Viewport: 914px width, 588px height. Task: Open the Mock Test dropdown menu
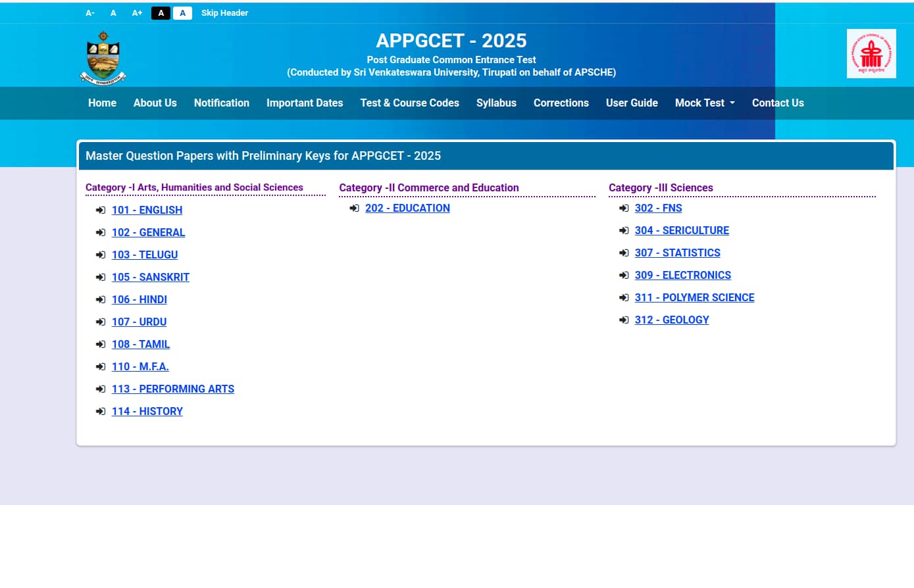click(705, 103)
